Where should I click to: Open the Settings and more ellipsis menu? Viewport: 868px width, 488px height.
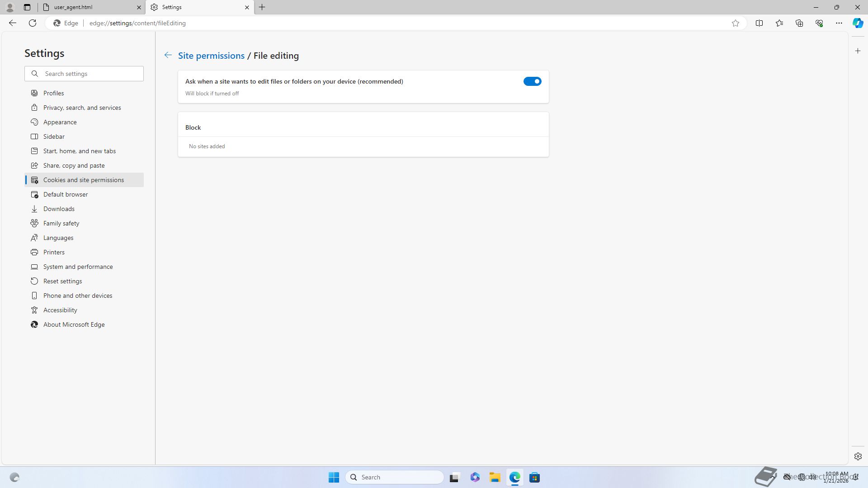pyautogui.click(x=839, y=23)
